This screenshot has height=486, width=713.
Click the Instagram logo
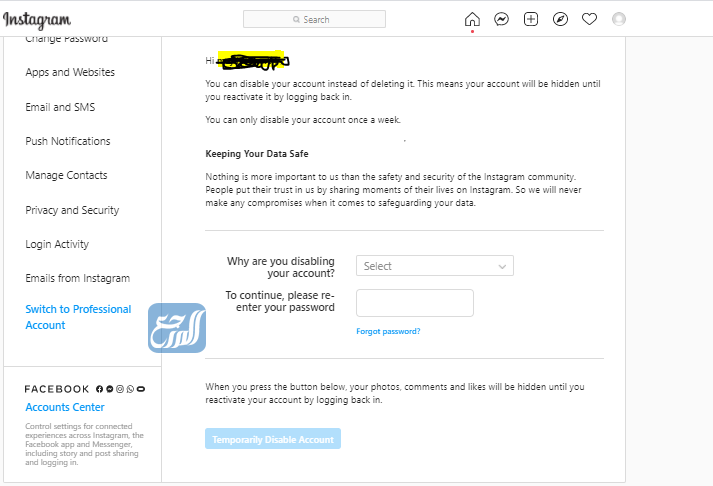click(x=37, y=19)
